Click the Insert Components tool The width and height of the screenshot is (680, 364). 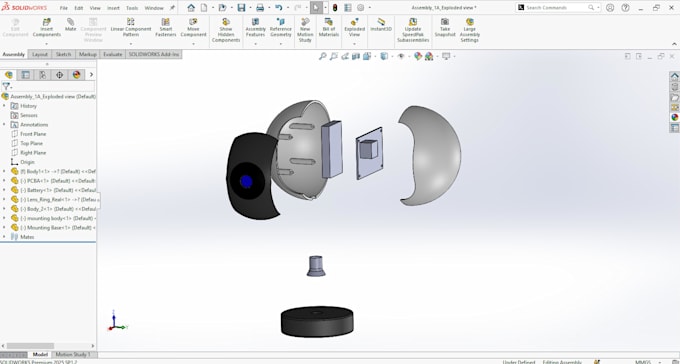[46, 28]
